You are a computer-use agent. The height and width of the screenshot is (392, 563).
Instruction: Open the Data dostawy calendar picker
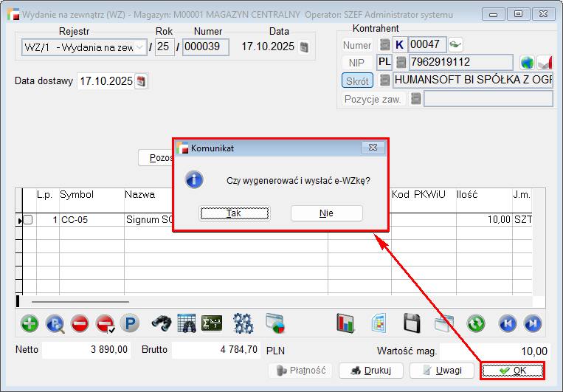click(142, 81)
